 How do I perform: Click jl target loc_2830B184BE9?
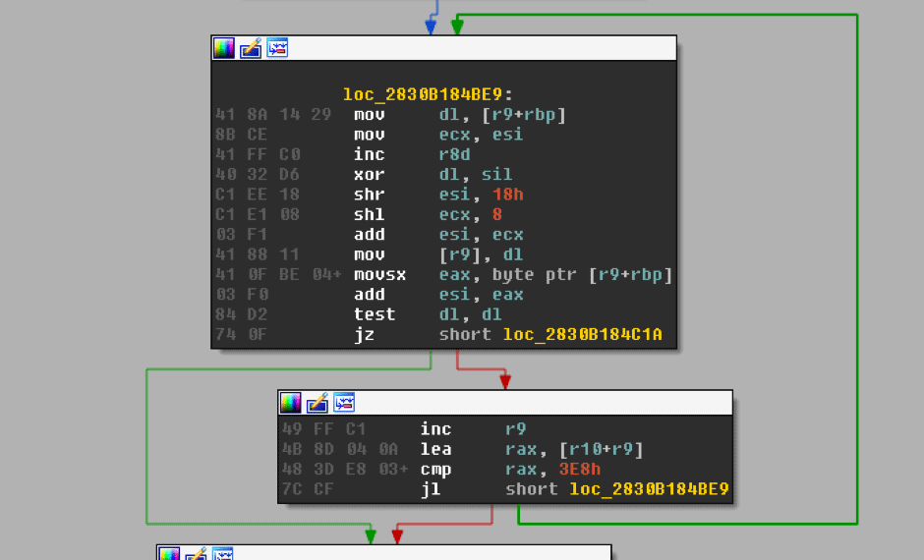pos(649,489)
